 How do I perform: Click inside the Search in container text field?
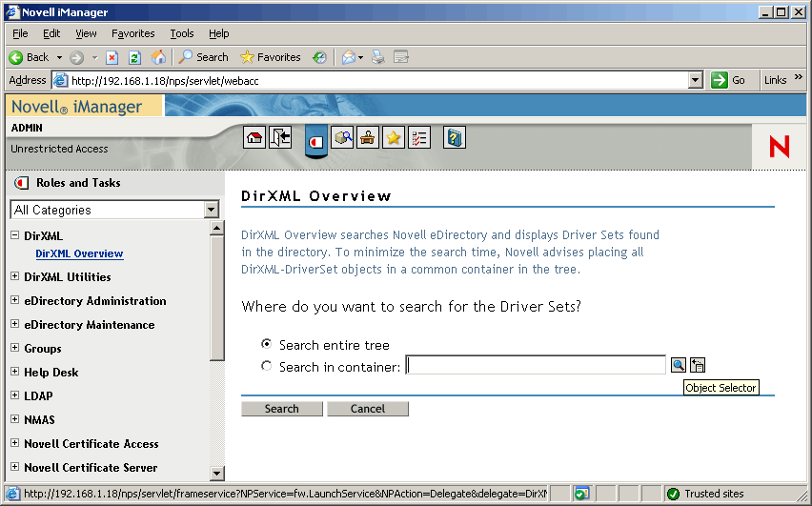(536, 365)
